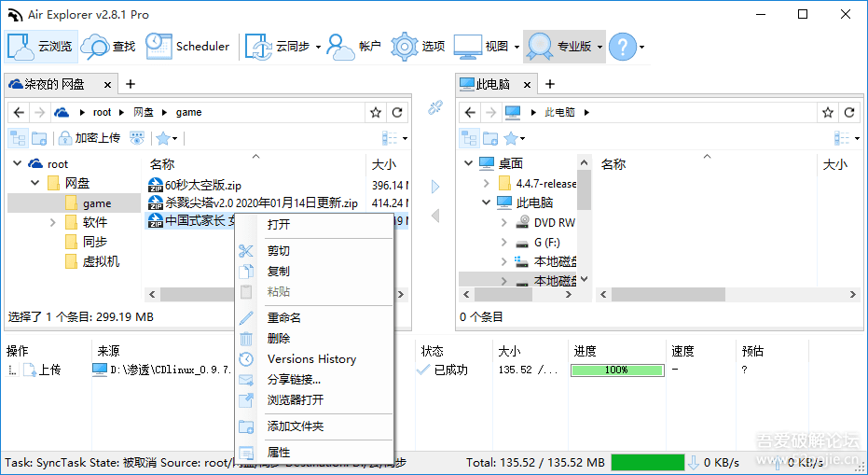The image size is (868, 475).
Task: Close the 柒夜的 网盘 tab
Action: click(107, 85)
